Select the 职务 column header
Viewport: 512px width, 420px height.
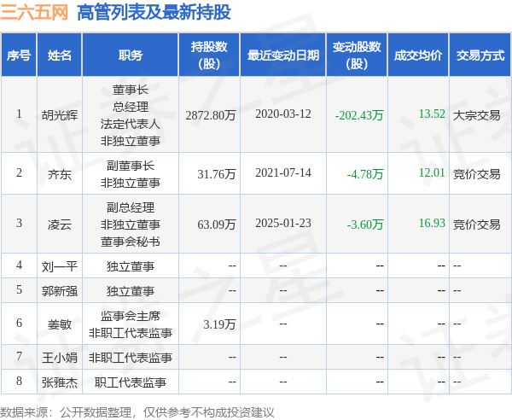click(131, 55)
